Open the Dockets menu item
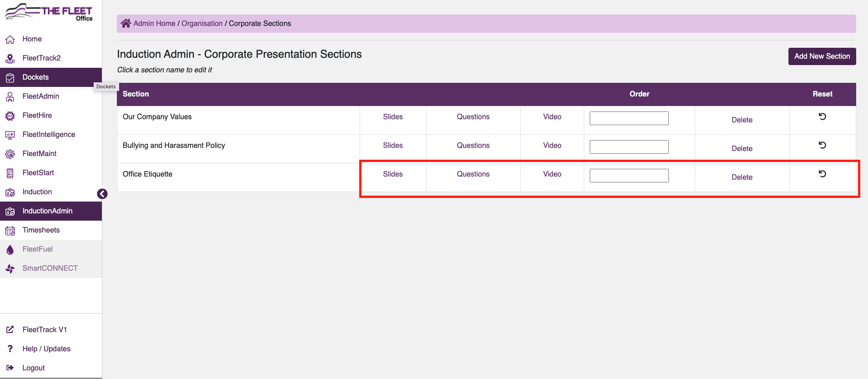Screen dimensions: 868x379 (x=51, y=77)
